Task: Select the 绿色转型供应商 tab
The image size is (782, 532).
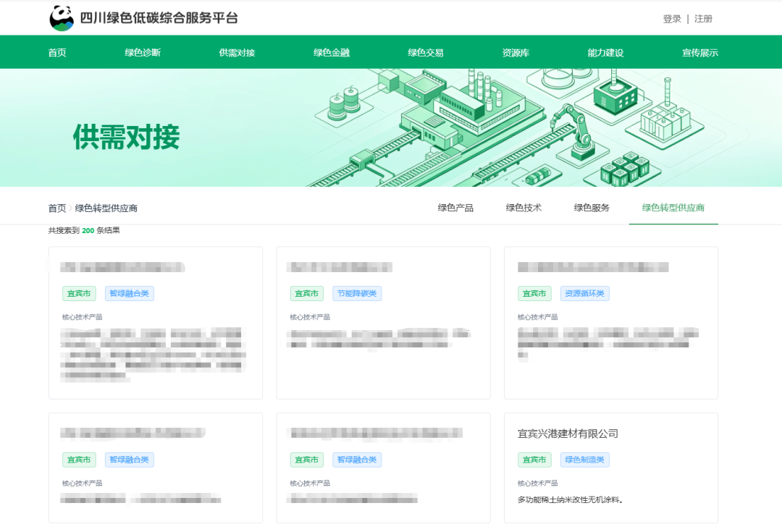Action: [x=673, y=208]
